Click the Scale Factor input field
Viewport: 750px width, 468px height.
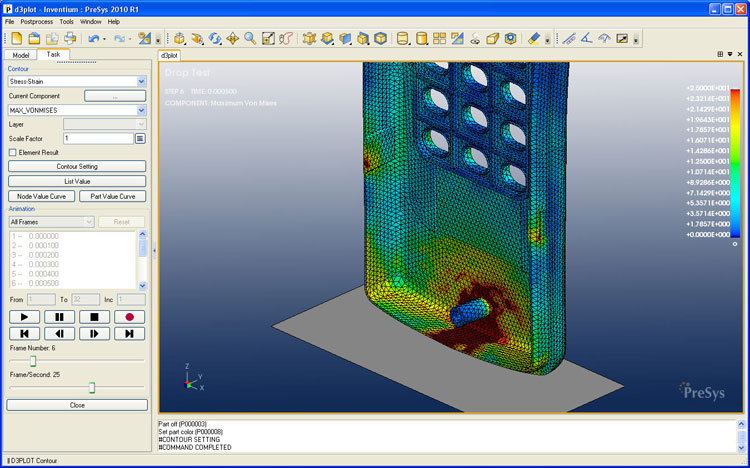point(97,138)
